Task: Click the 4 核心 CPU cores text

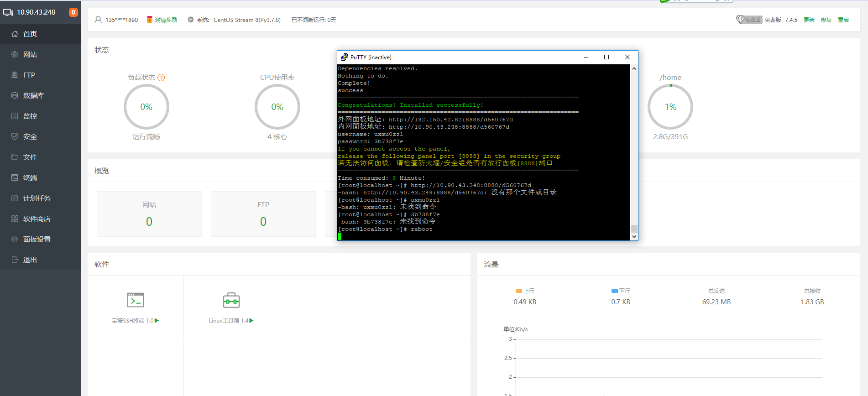Action: 277,137
